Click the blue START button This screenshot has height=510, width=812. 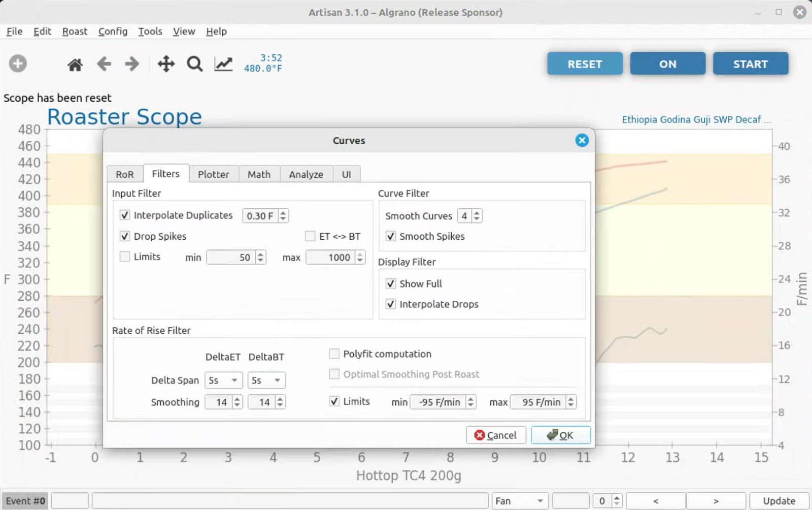click(750, 64)
